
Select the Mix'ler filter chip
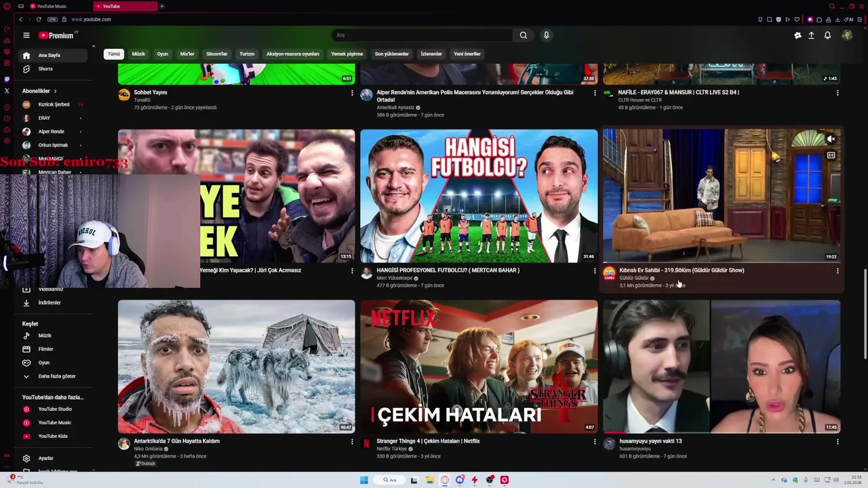[187, 54]
